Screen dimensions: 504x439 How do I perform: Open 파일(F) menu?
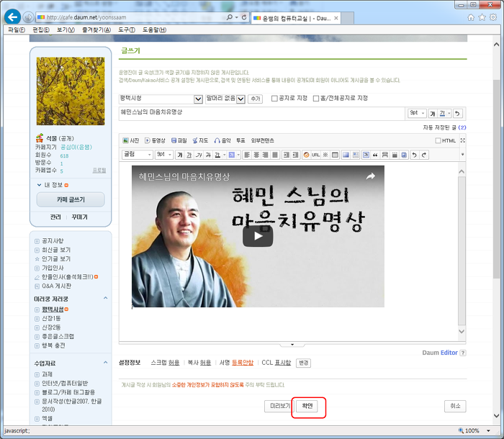click(17, 30)
